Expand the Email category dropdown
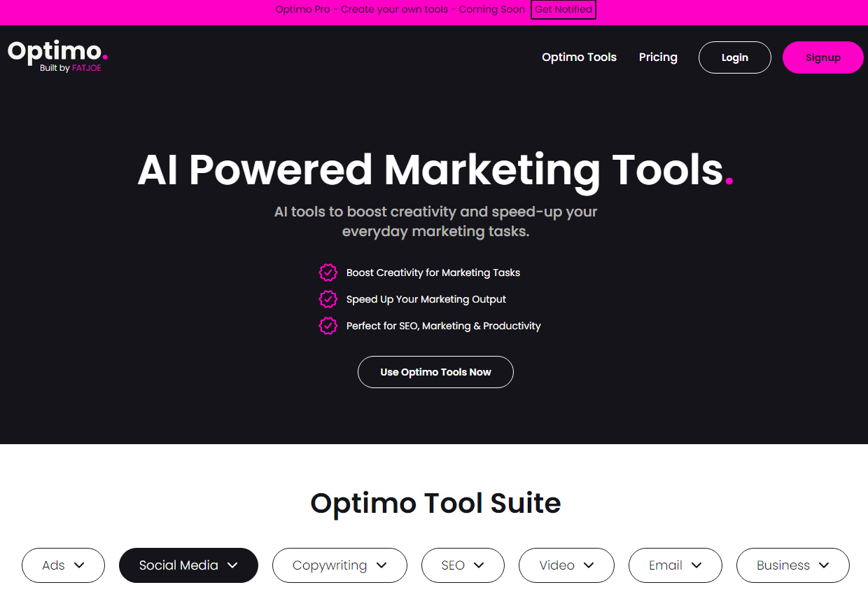Image resolution: width=868 pixels, height=592 pixels. point(675,565)
